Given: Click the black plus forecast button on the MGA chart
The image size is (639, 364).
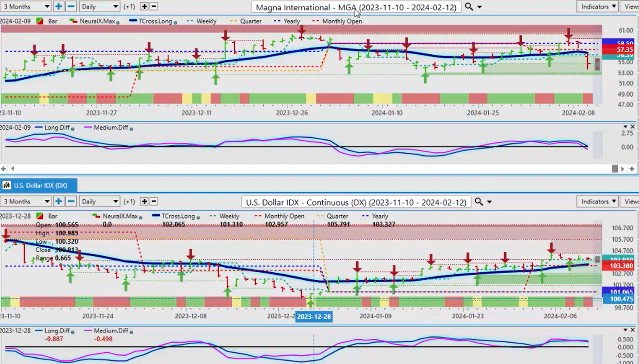Looking at the screenshot, I should coord(144,6).
